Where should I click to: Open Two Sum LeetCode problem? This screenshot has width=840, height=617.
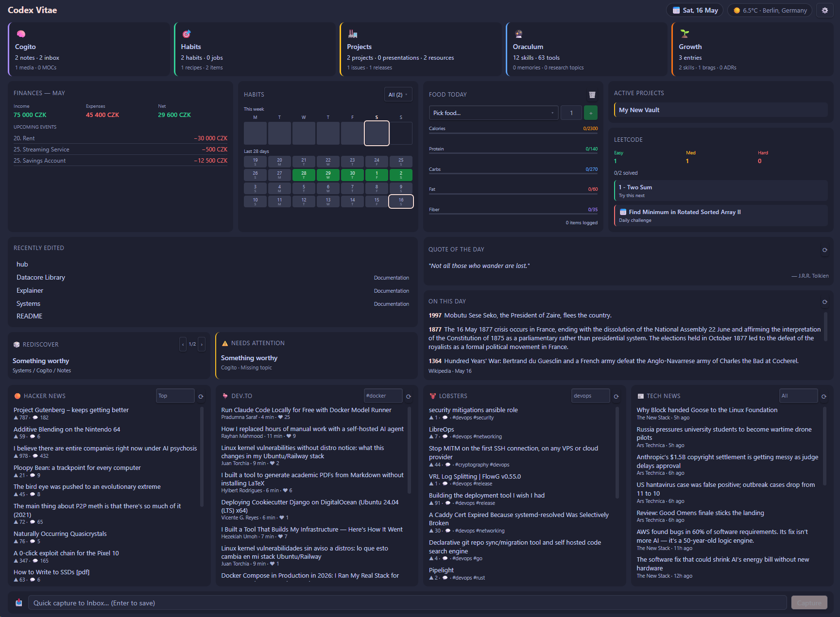[x=721, y=191]
